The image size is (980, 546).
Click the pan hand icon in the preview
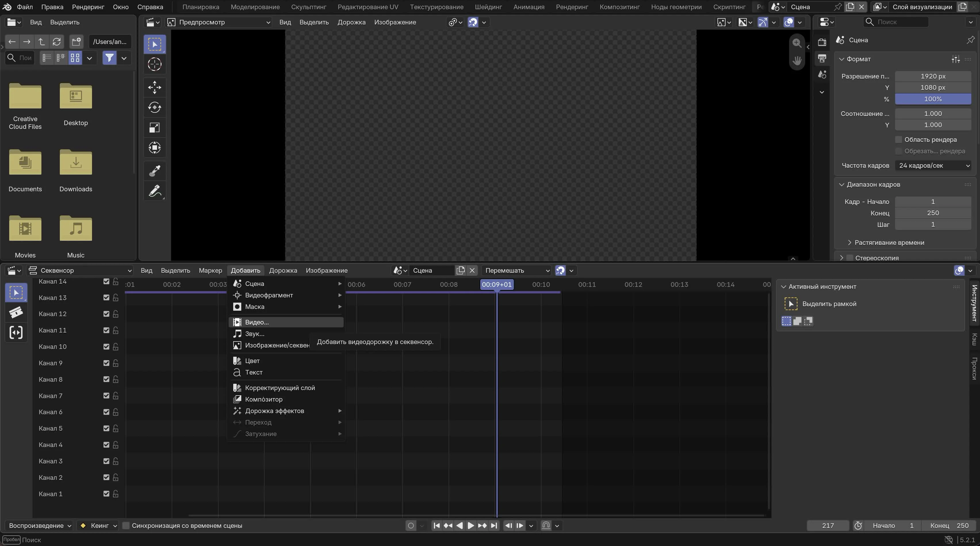pyautogui.click(x=797, y=60)
